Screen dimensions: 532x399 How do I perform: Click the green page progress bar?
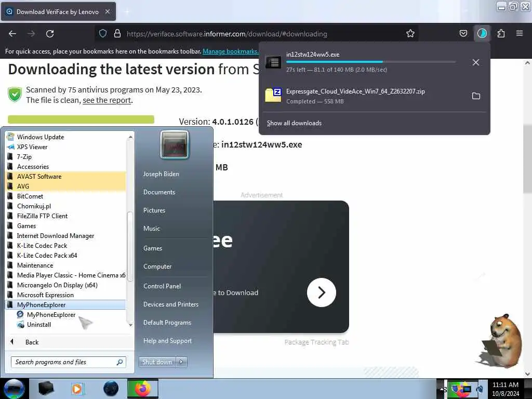tap(81, 119)
